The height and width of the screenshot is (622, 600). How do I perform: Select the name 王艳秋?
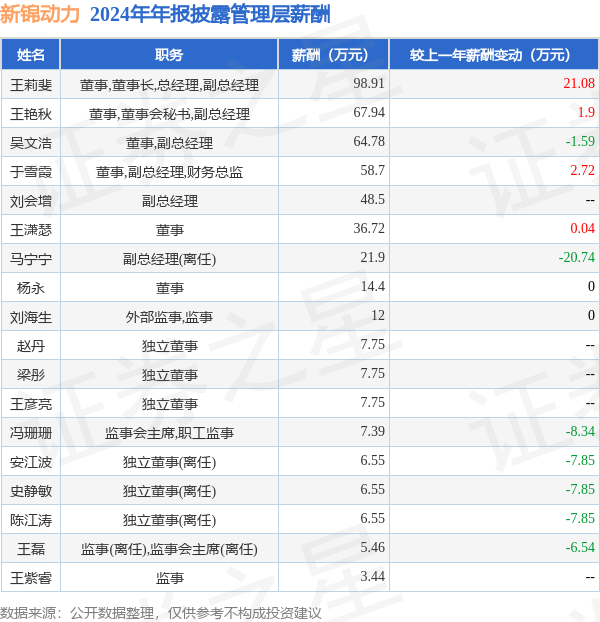(31, 114)
